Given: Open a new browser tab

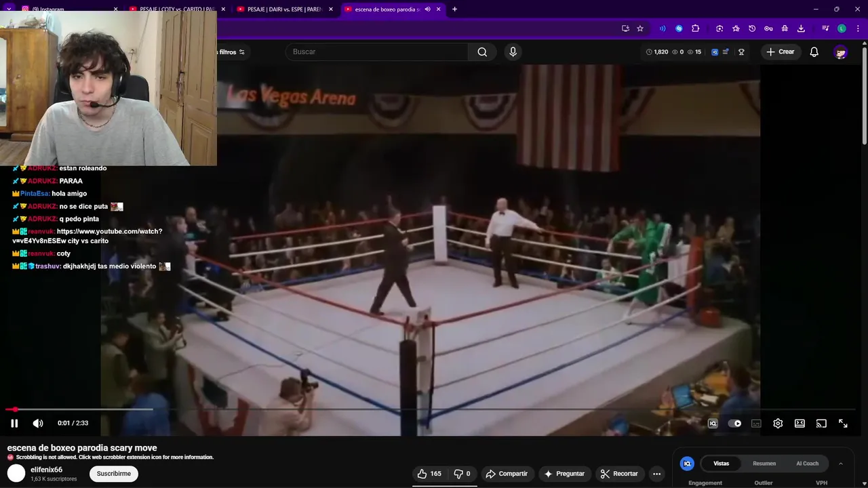Looking at the screenshot, I should coord(454,9).
